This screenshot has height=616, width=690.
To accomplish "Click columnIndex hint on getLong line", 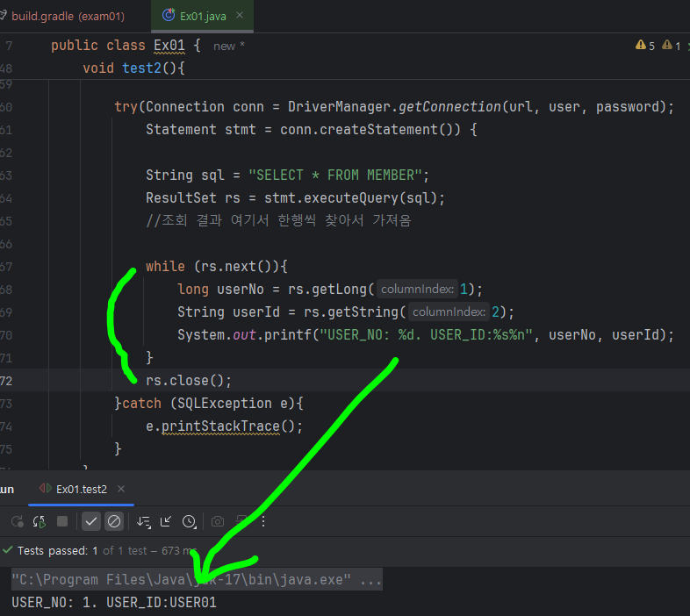I will click(417, 289).
